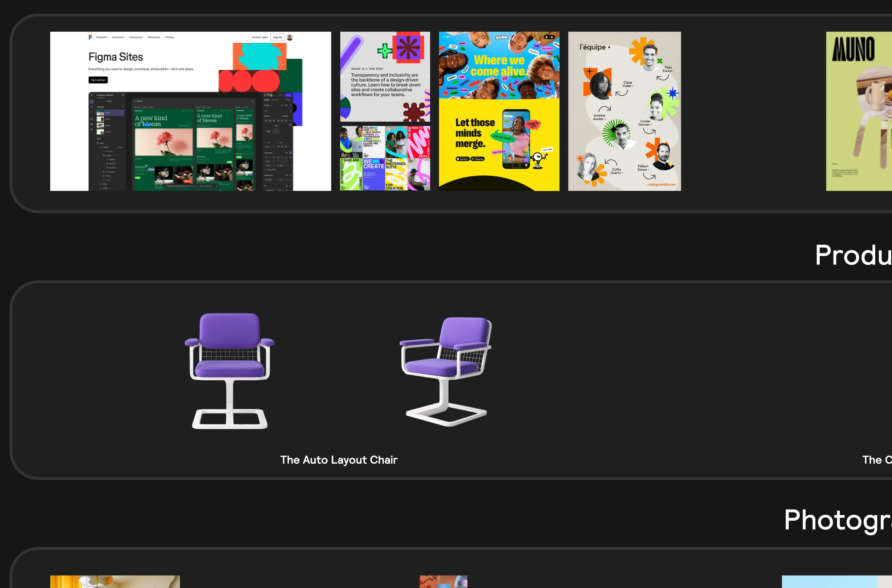Screen dimensions: 892x588
Task: Click the user avatar beside Log out
Action: tap(290, 37)
